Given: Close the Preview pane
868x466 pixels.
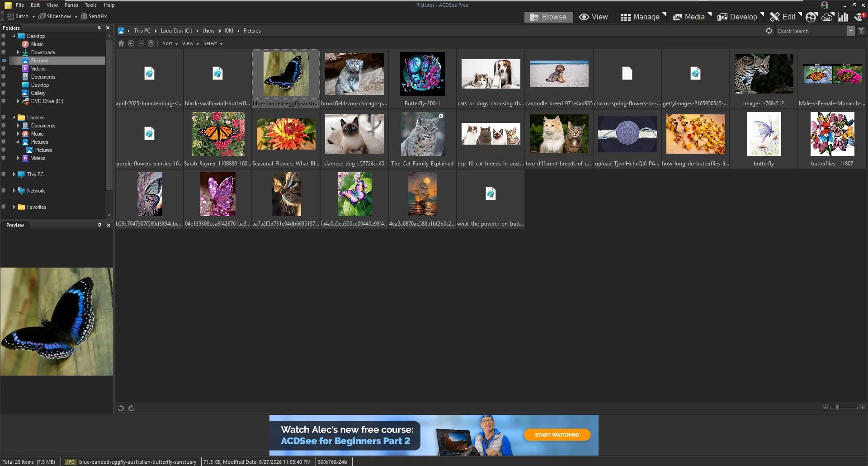Looking at the screenshot, I should [x=108, y=225].
